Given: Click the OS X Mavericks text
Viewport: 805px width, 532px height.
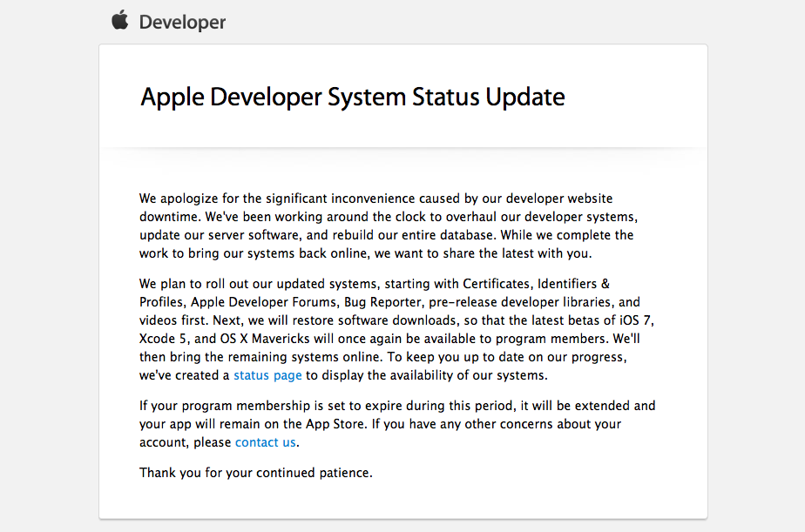Looking at the screenshot, I should [x=267, y=338].
